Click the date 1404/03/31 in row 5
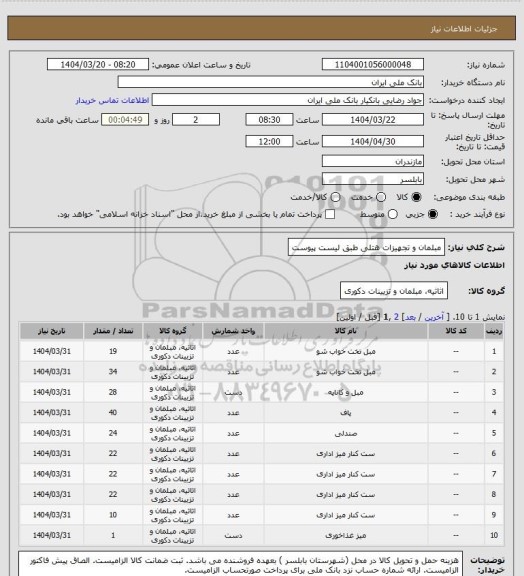The width and height of the screenshot is (524, 576). pyautogui.click(x=51, y=433)
